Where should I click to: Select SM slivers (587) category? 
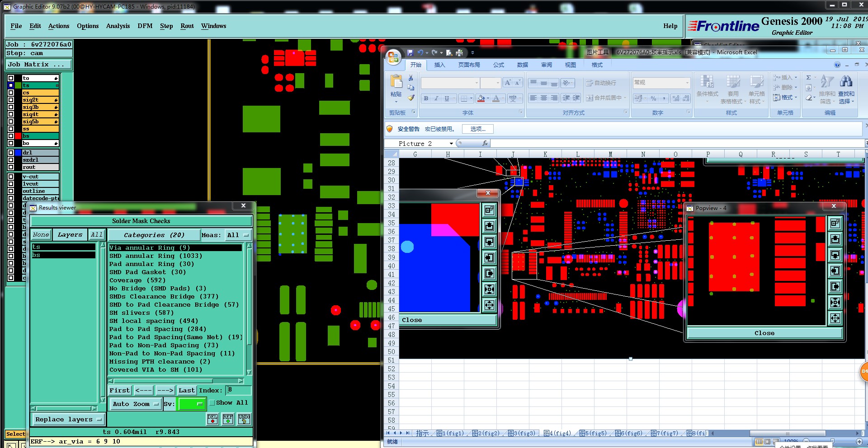[142, 313]
